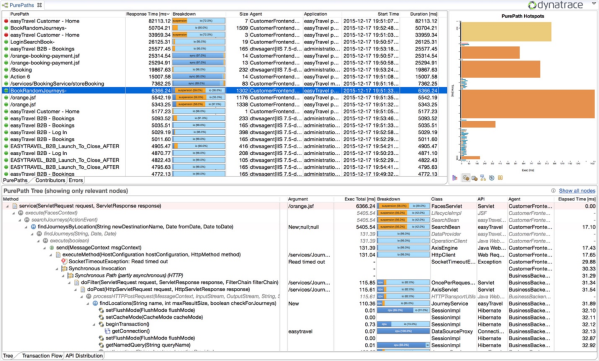Collapse the execute(FacesContext) tree node
Viewport: 599px width, 361px height.
coord(14,213)
